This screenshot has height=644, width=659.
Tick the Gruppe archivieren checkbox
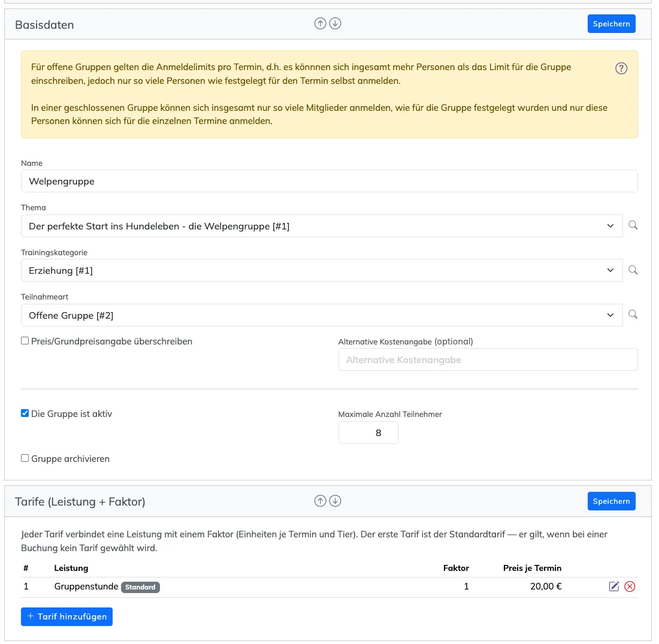pyautogui.click(x=25, y=458)
